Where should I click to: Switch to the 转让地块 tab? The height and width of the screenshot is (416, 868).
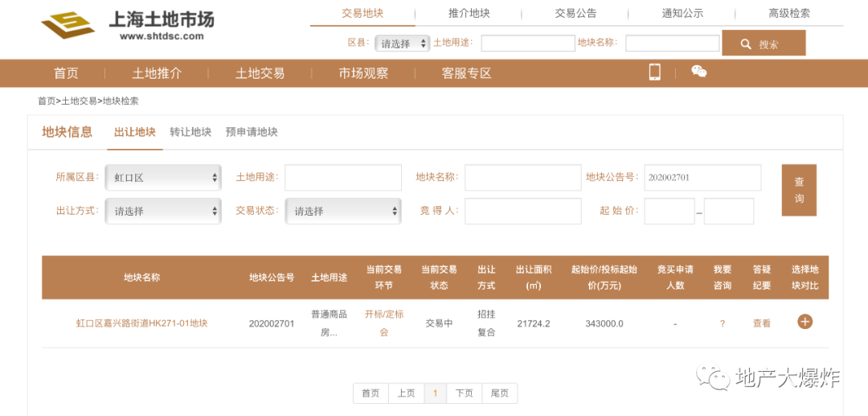[x=190, y=133]
